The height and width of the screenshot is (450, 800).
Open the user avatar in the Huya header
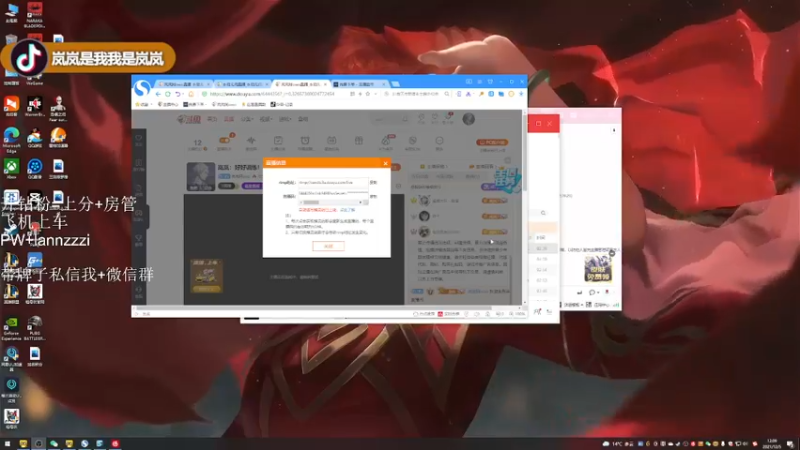click(x=468, y=119)
